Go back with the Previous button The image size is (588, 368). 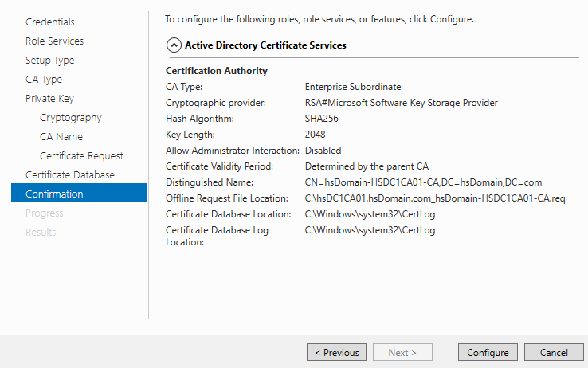(x=336, y=352)
